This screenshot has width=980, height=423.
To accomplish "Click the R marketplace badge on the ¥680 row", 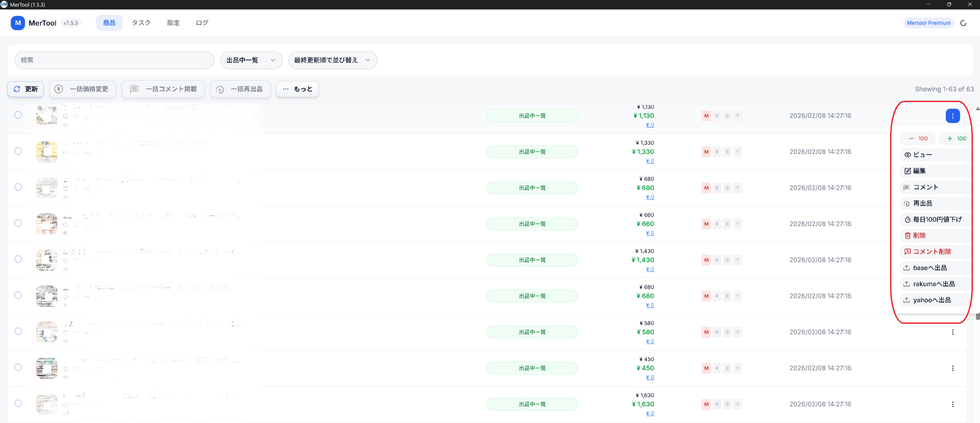I will 717,188.
